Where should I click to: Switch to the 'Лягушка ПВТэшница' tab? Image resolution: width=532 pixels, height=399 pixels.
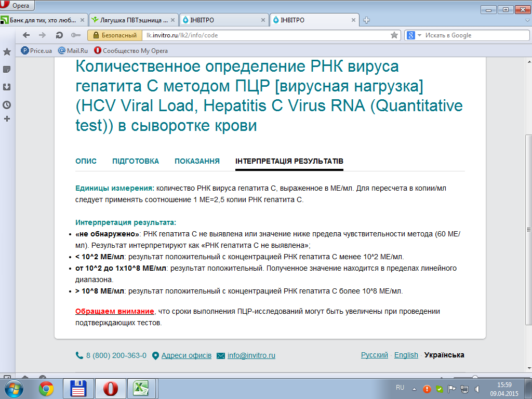[133, 20]
